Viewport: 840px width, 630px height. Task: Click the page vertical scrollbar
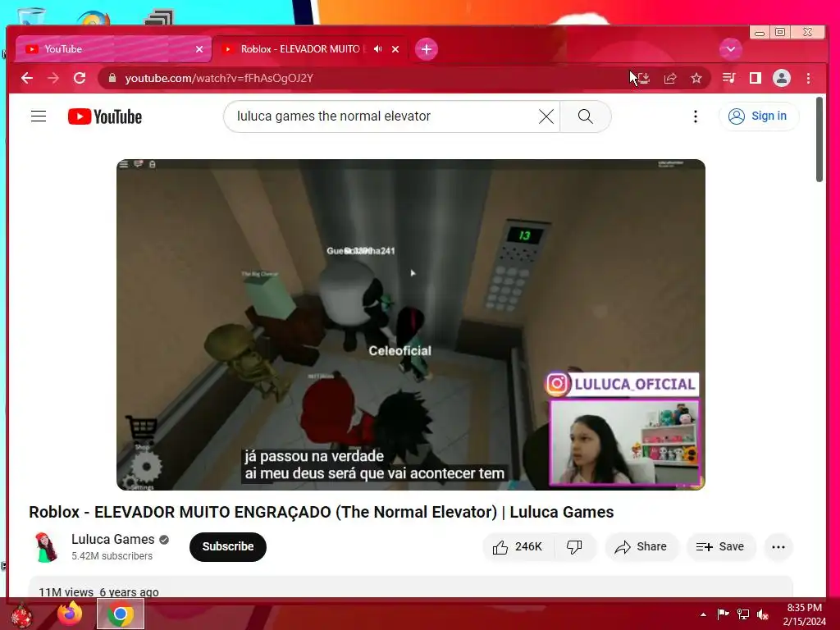tap(819, 139)
